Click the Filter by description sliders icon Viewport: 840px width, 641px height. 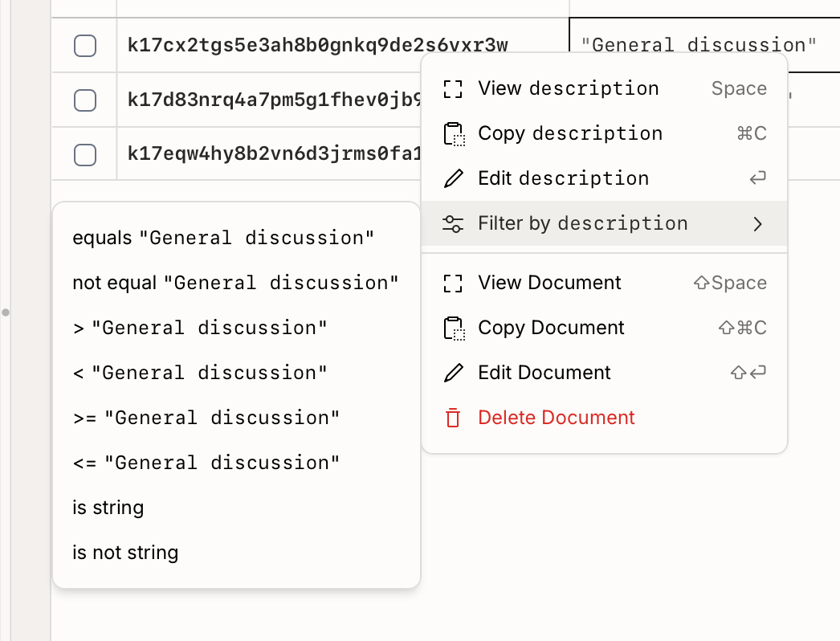point(453,223)
